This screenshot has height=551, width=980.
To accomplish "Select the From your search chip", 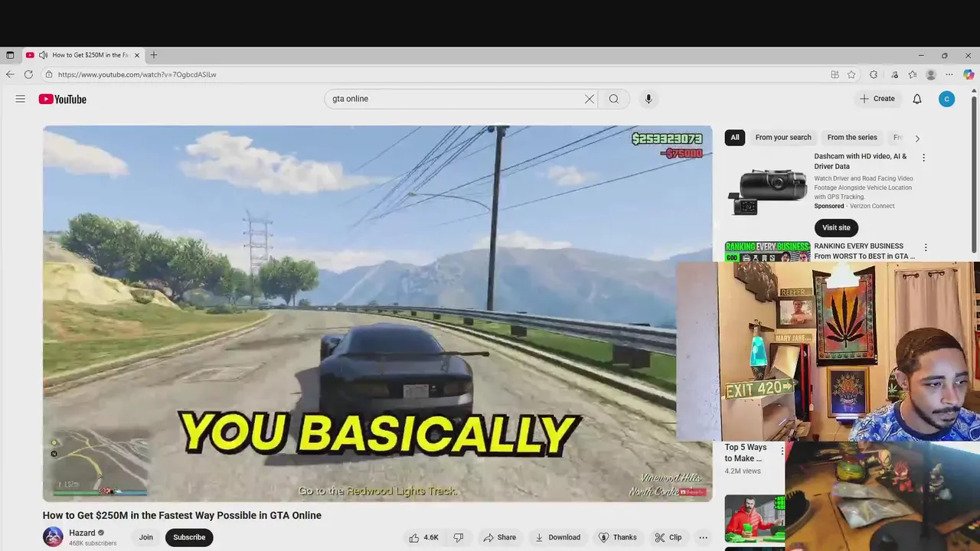I will [783, 138].
